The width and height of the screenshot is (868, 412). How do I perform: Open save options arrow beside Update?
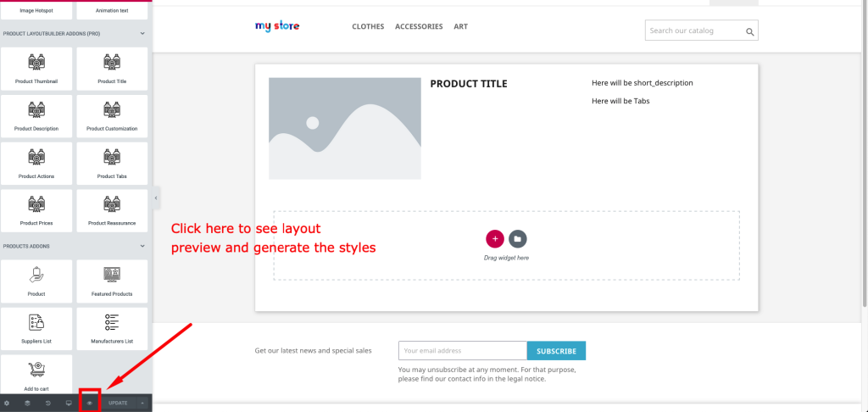142,403
